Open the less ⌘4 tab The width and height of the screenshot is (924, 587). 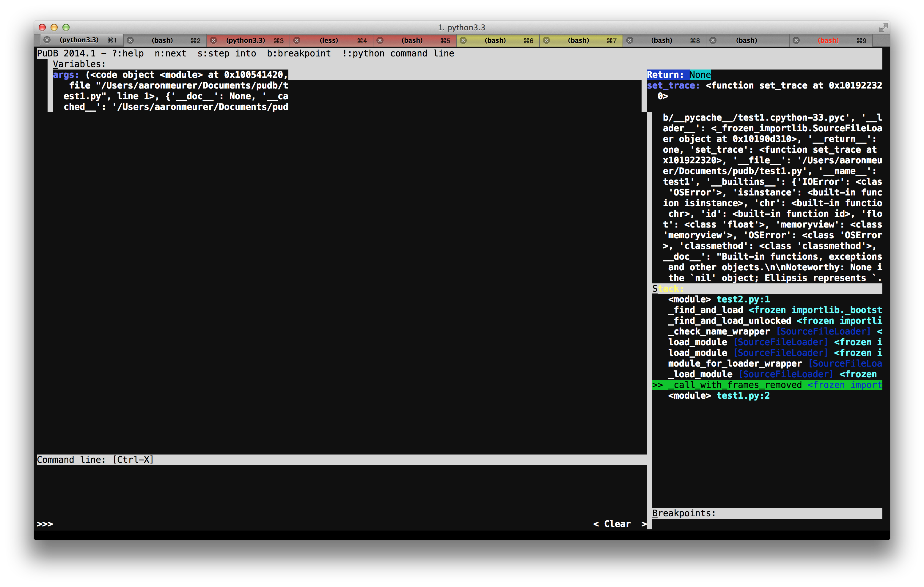pyautogui.click(x=331, y=40)
